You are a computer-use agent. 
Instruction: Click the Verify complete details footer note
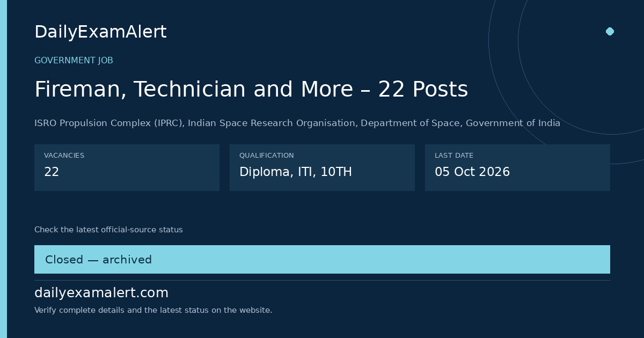coord(153,310)
